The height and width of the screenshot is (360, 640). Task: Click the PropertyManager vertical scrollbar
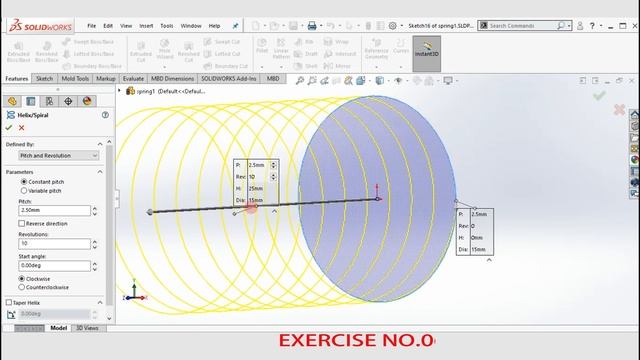pyautogui.click(x=109, y=225)
